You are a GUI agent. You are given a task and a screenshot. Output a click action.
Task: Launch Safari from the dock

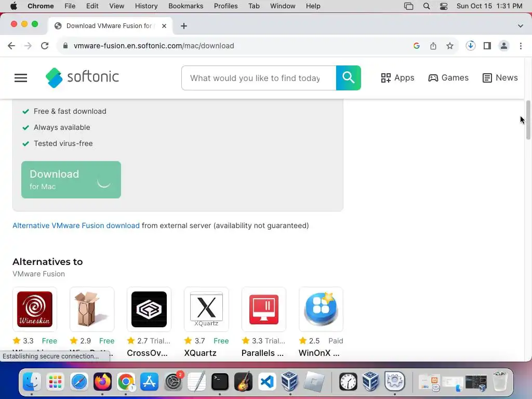(x=79, y=381)
